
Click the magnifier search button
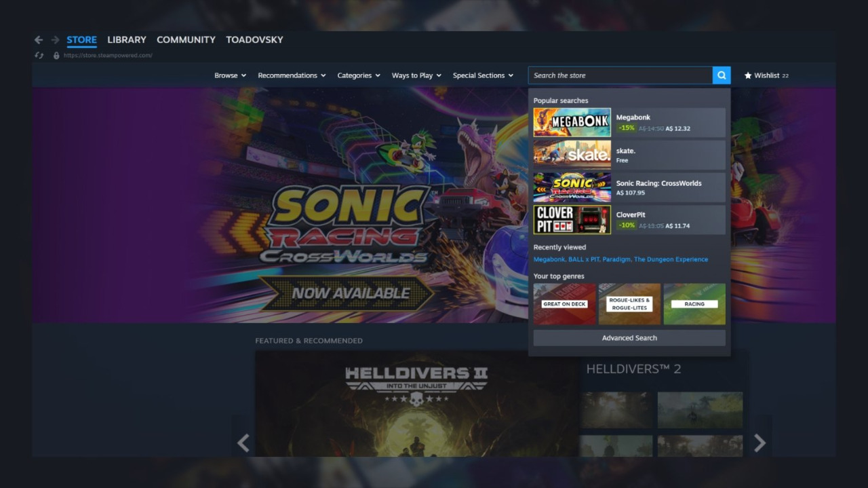click(722, 75)
